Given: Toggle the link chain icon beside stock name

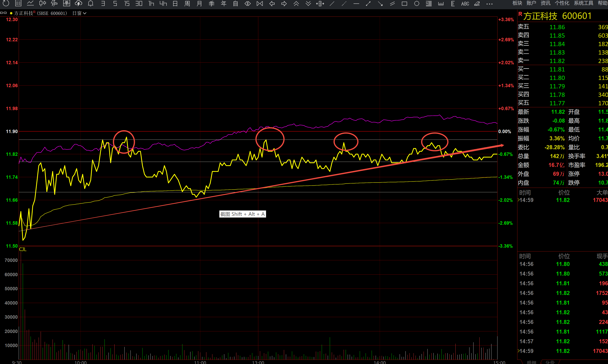Looking at the screenshot, I should click(x=3, y=13).
